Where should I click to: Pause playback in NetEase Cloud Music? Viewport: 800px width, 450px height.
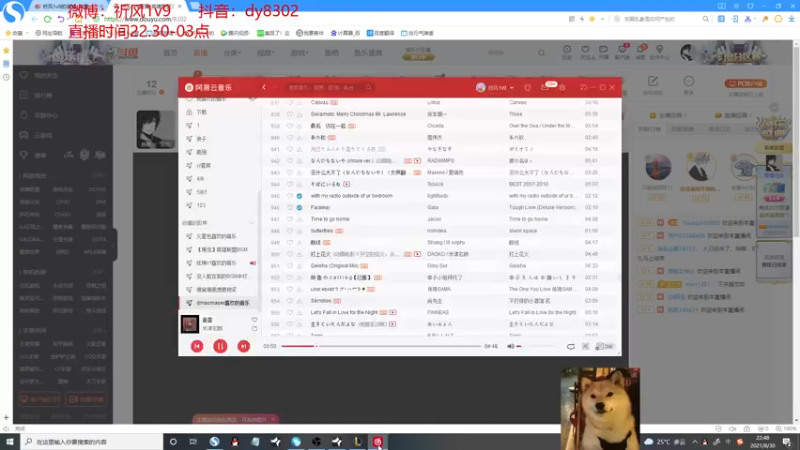(220, 346)
